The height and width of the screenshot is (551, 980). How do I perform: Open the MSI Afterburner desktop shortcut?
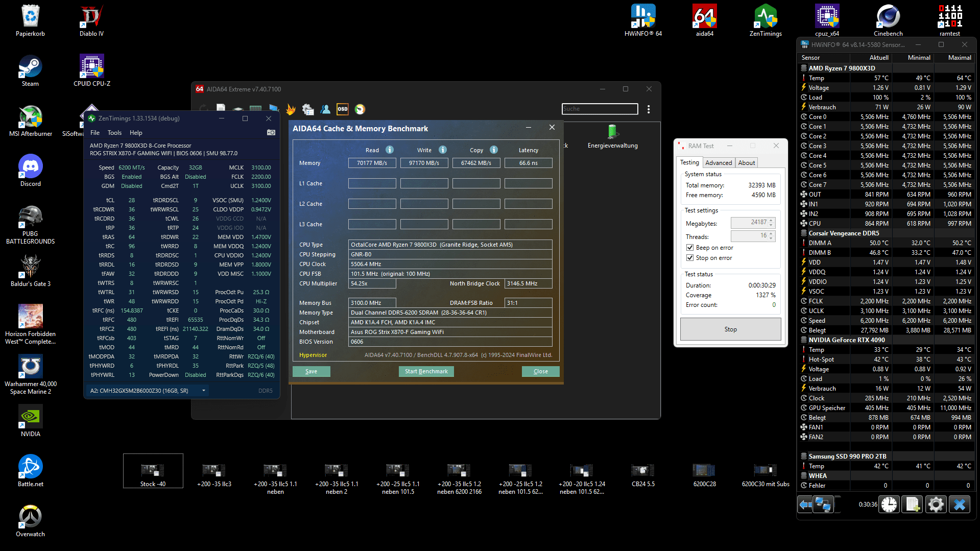click(31, 121)
